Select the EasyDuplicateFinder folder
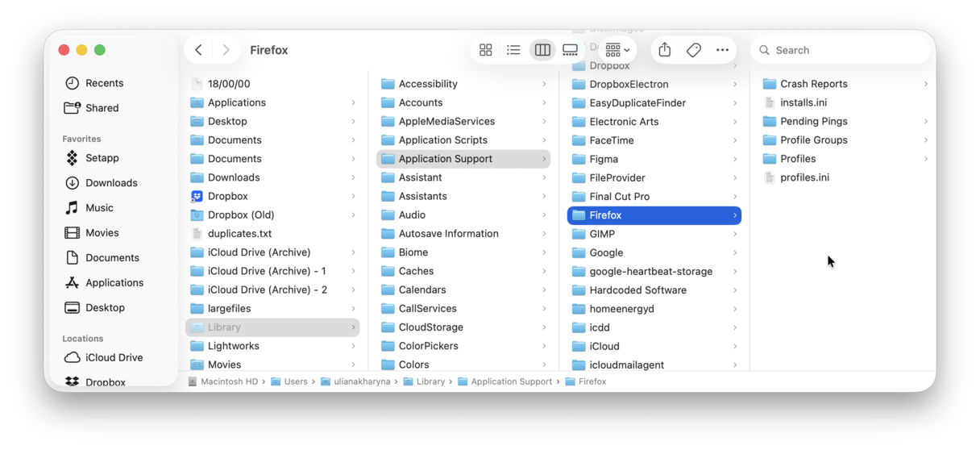980x450 pixels. coord(654,102)
